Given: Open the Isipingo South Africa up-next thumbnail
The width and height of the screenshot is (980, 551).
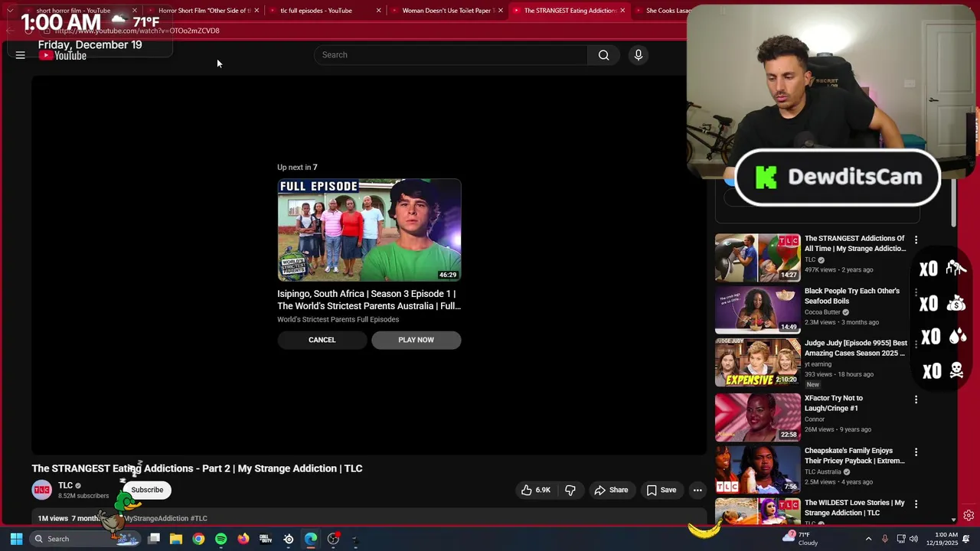Looking at the screenshot, I should click(369, 230).
